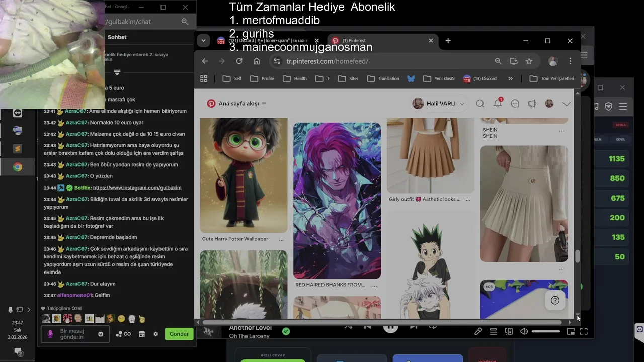Show more bookmarks chevron
The height and width of the screenshot is (362, 644).
click(x=510, y=78)
